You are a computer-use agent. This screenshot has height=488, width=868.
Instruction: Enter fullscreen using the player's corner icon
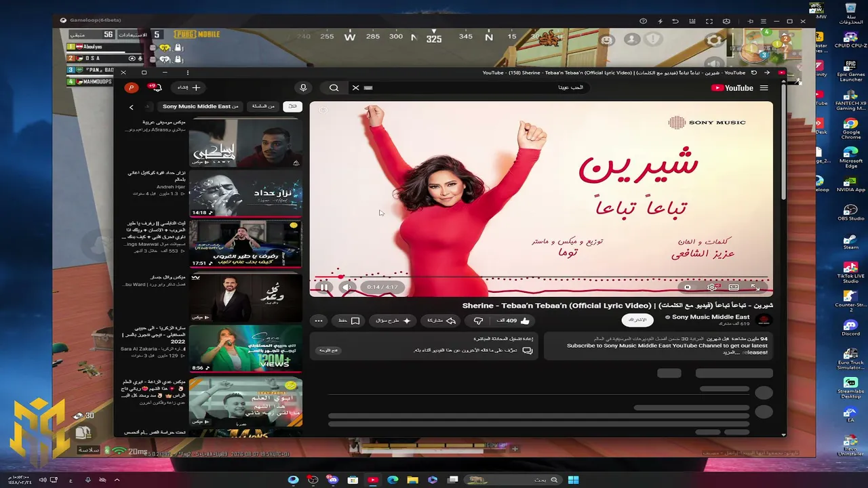757,287
